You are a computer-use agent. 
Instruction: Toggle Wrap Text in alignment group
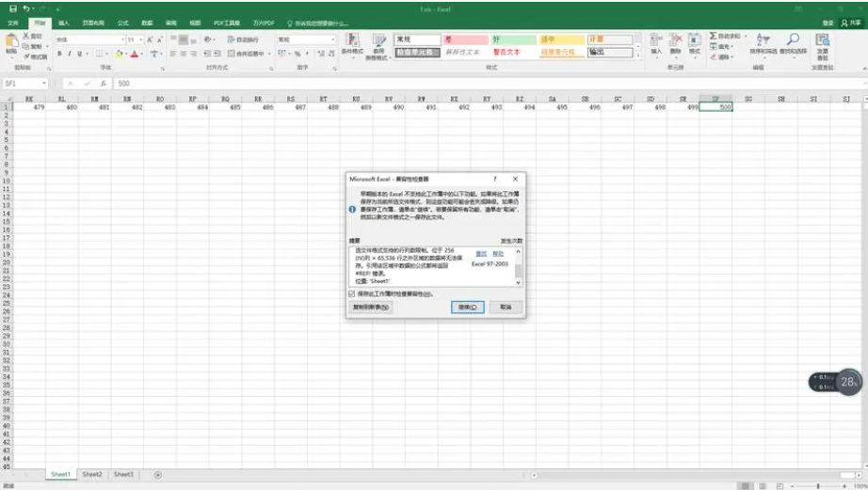coord(243,40)
